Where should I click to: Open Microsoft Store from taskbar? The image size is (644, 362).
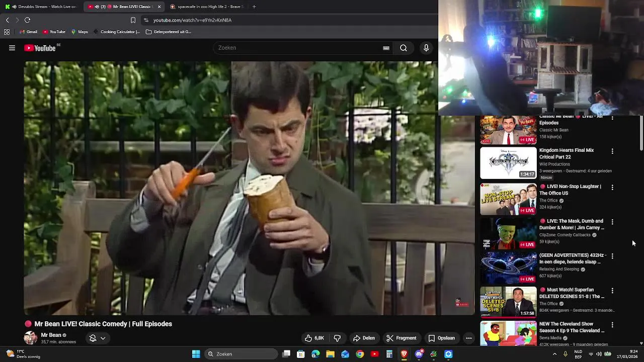(301, 354)
